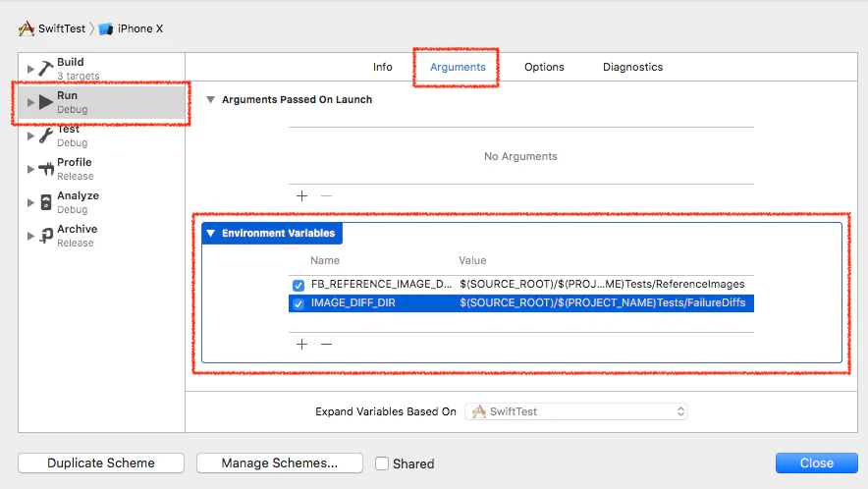Switch to the Arguments tab
Screen dimensions: 868x489
tap(458, 67)
